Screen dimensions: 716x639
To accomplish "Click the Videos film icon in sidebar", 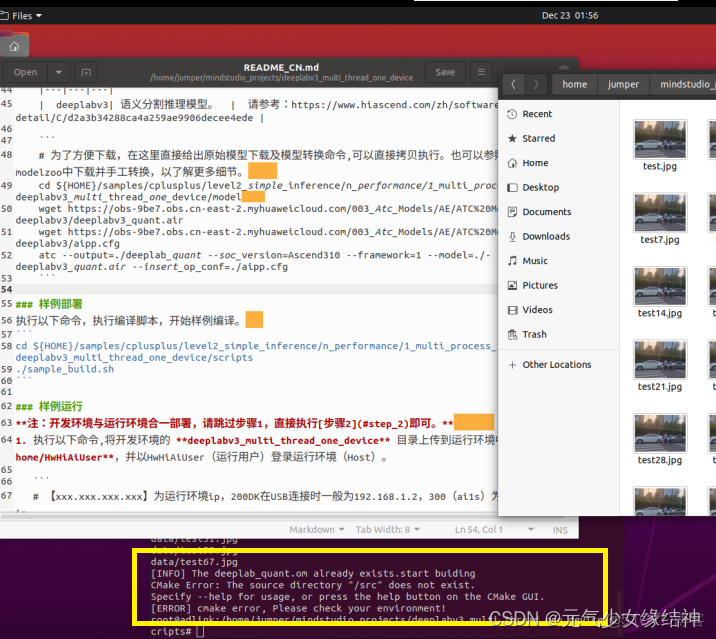I will coord(512,310).
